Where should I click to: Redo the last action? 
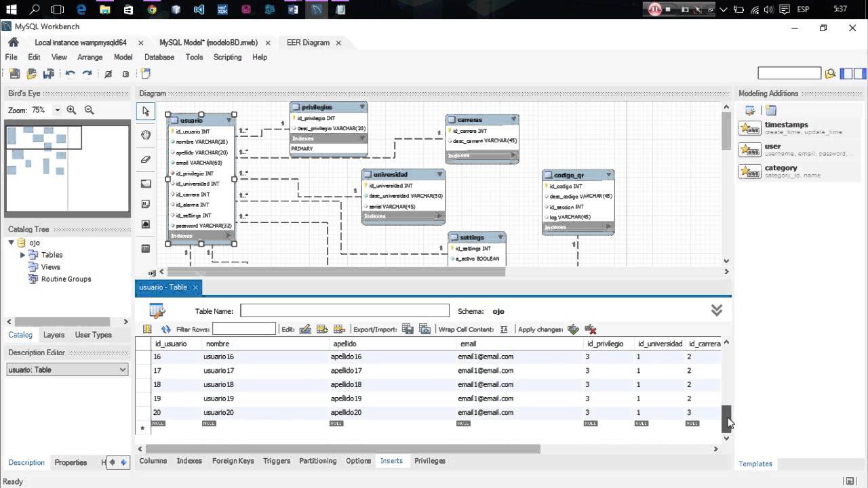(x=87, y=74)
